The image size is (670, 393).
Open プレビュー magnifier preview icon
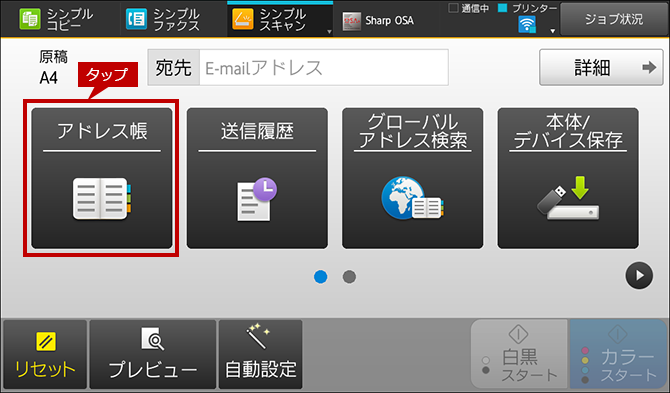point(153,339)
